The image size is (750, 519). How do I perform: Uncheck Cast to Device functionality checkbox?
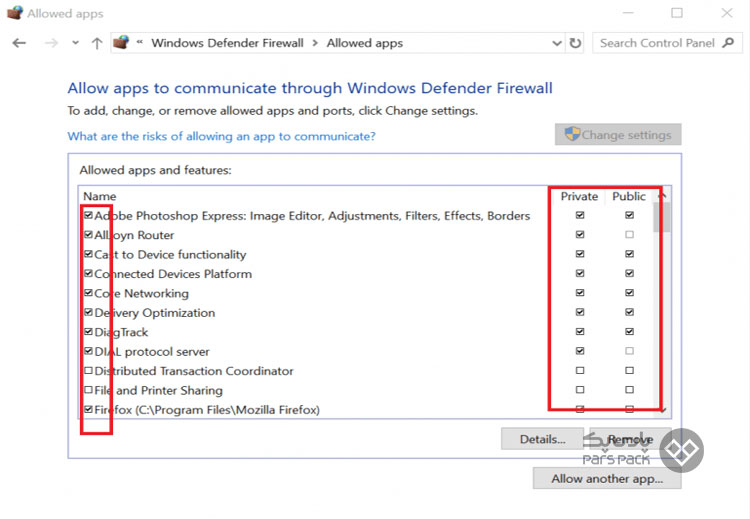(88, 254)
